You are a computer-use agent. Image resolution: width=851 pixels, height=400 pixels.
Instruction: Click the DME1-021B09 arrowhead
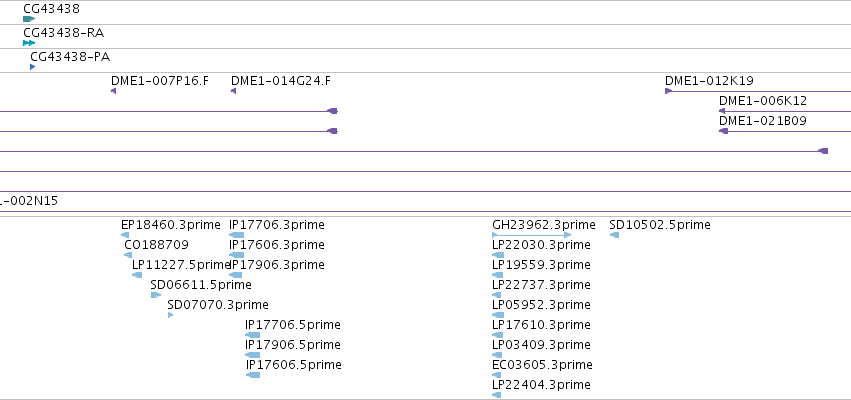pyautogui.click(x=723, y=131)
